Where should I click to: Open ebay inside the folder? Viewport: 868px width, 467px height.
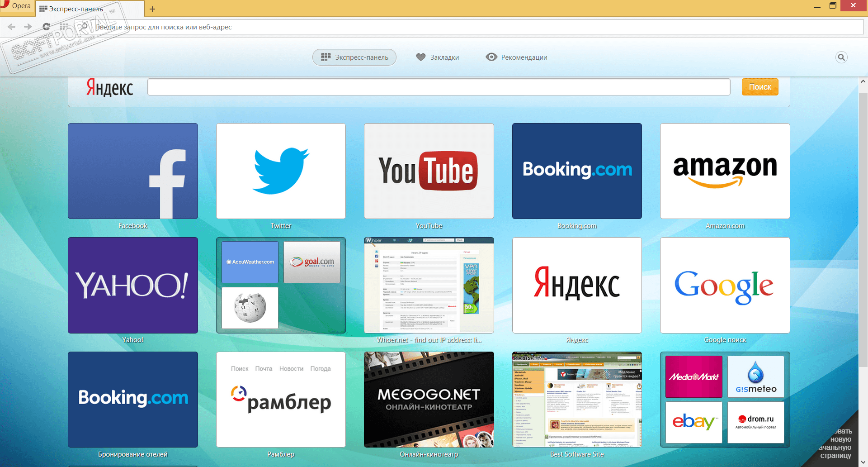pos(694,422)
